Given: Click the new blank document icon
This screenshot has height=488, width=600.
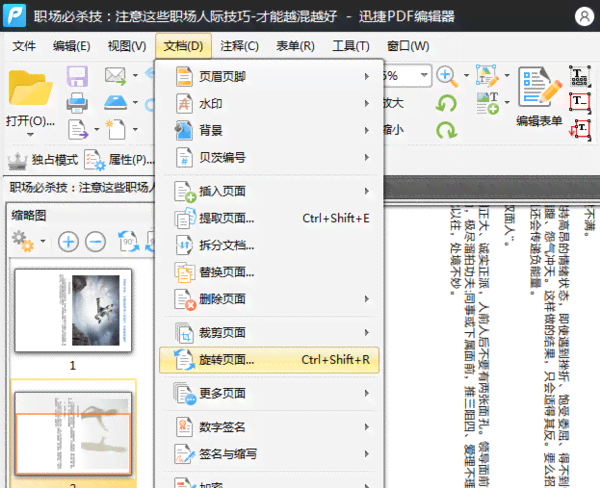Looking at the screenshot, I should pyautogui.click(x=116, y=129).
